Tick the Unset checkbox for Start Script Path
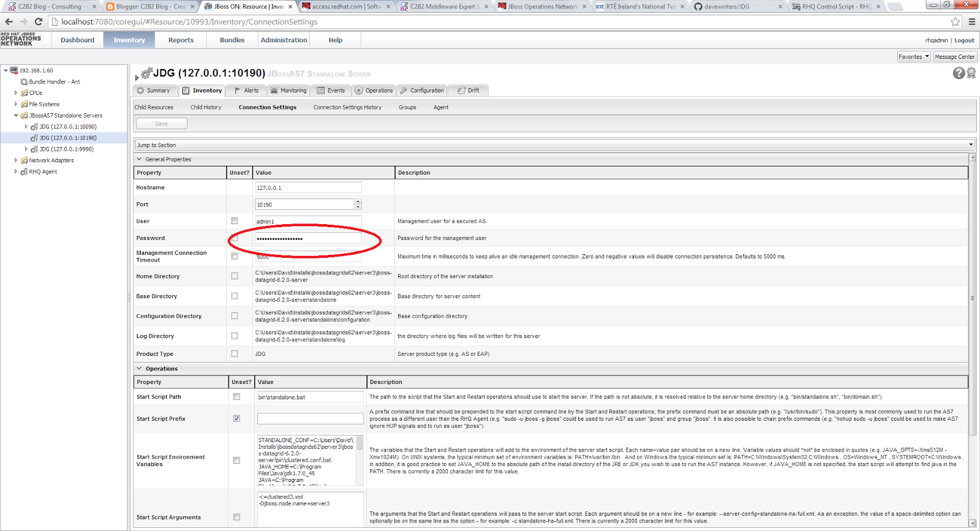The image size is (980, 531). (236, 397)
